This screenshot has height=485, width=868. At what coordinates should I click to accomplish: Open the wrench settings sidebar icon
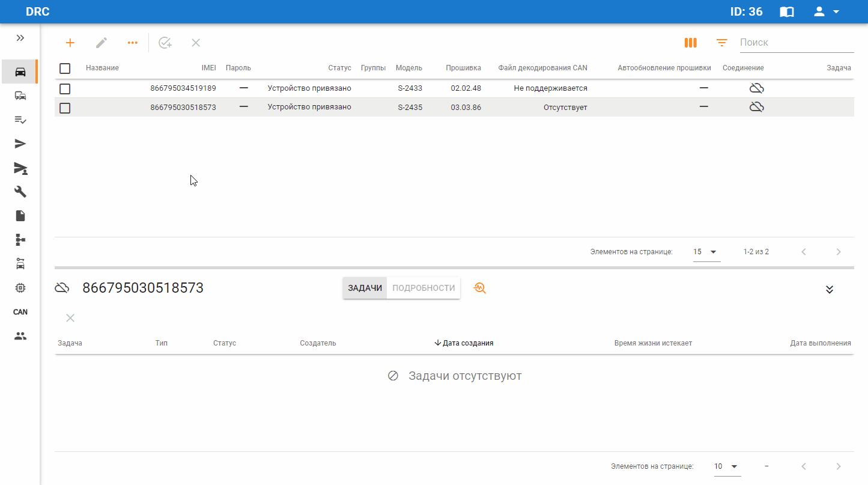(x=20, y=192)
